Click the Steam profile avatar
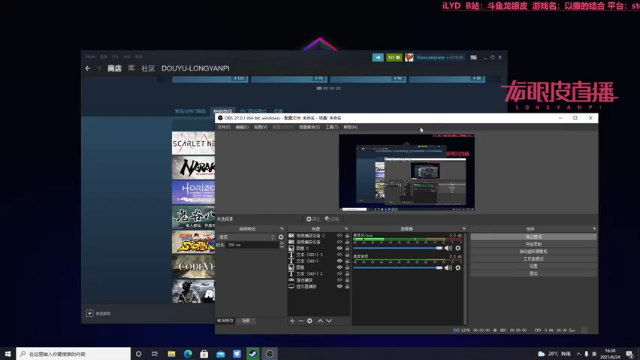This screenshot has width=640, height=360. point(409,58)
